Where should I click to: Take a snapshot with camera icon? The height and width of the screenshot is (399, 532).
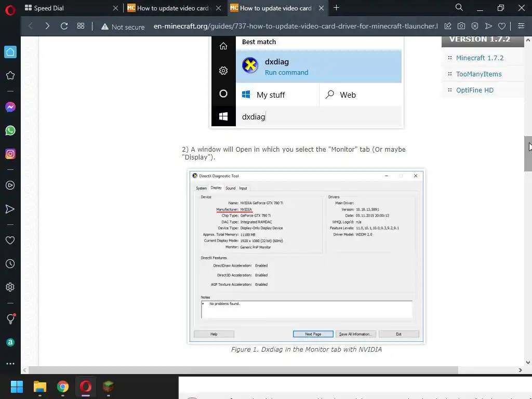pyautogui.click(x=461, y=26)
